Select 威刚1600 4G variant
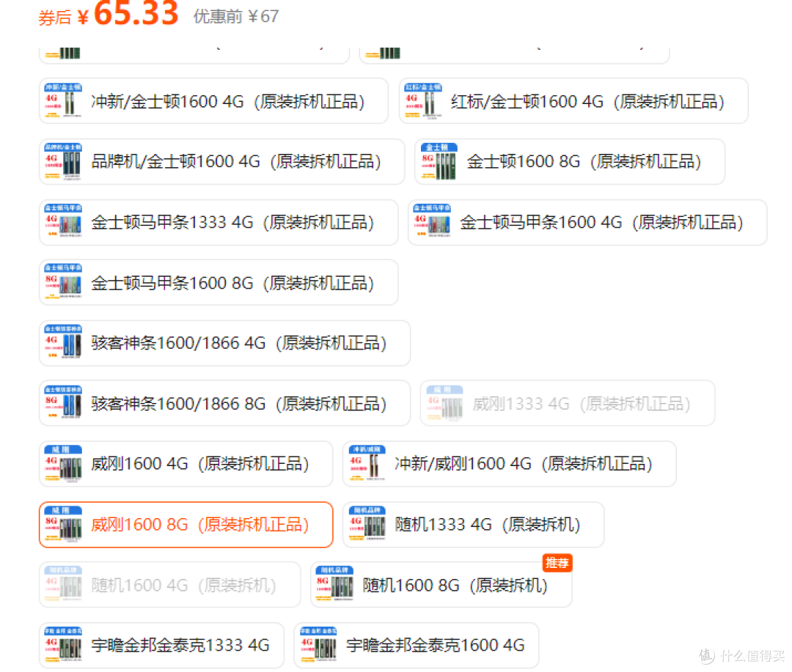The image size is (792, 672). coord(186,463)
